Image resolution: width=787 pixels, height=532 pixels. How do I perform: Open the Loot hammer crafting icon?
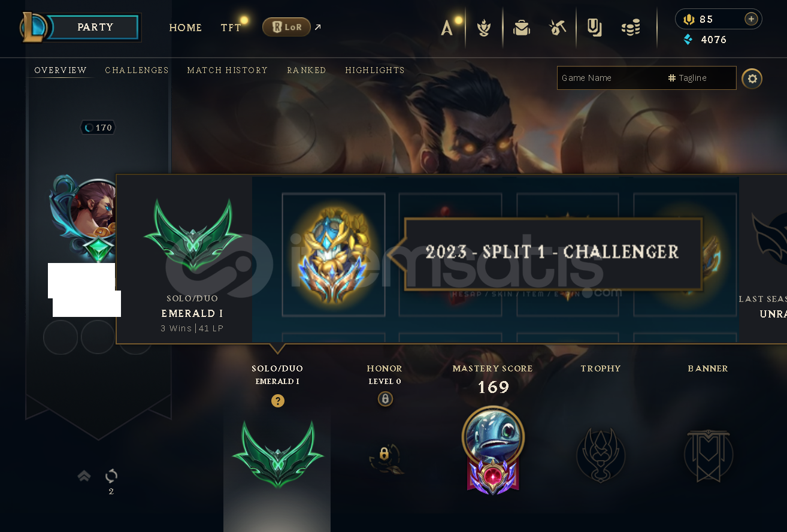(558, 28)
